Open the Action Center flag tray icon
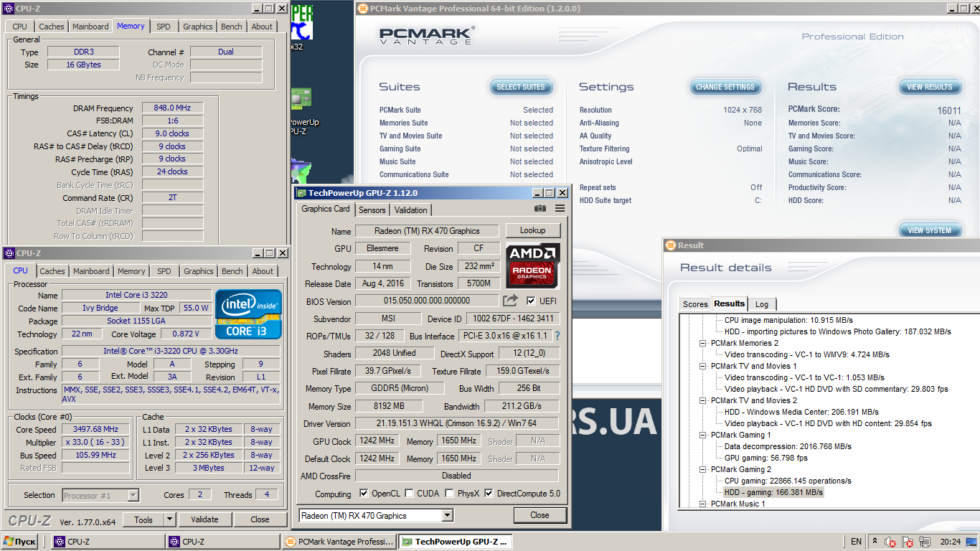Viewport: 980px width, 551px height. 908,542
